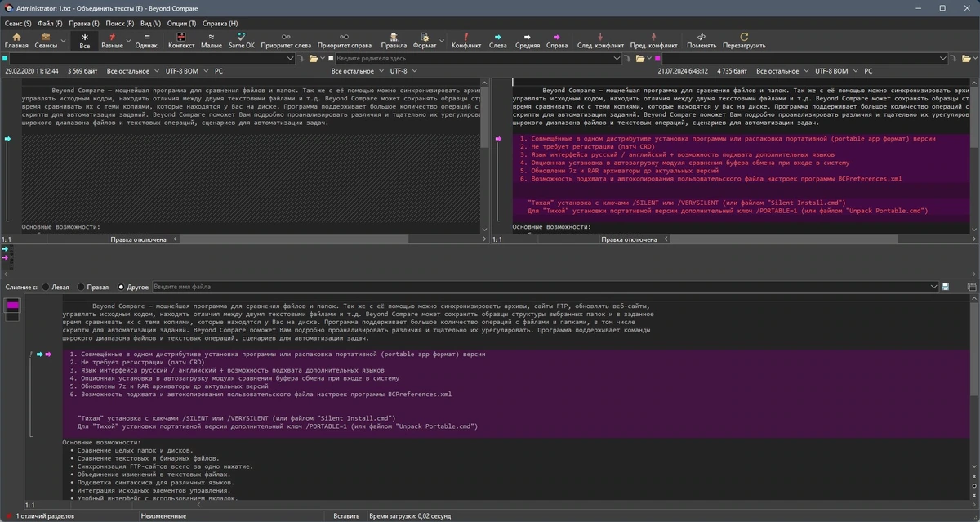Open the Опции (T) menu
The height and width of the screenshot is (522, 980).
(x=181, y=24)
